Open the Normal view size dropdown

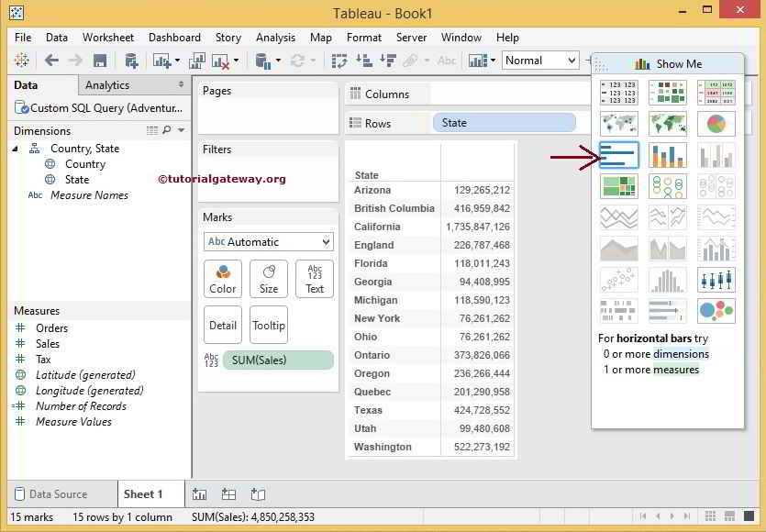[x=540, y=61]
